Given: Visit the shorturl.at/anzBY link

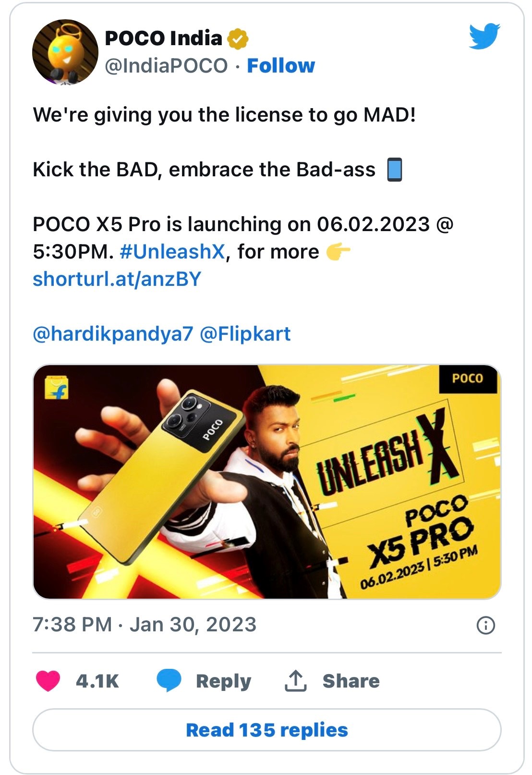Looking at the screenshot, I should pyautogui.click(x=117, y=279).
